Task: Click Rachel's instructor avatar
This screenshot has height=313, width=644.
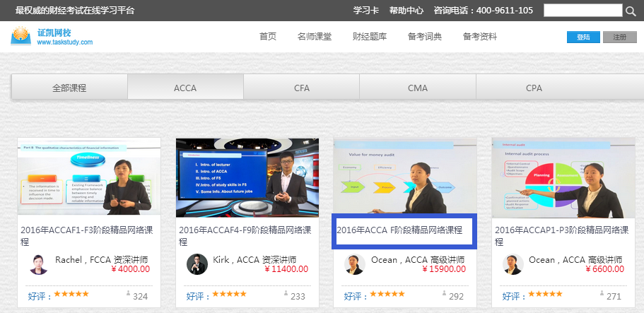Action: [x=39, y=264]
